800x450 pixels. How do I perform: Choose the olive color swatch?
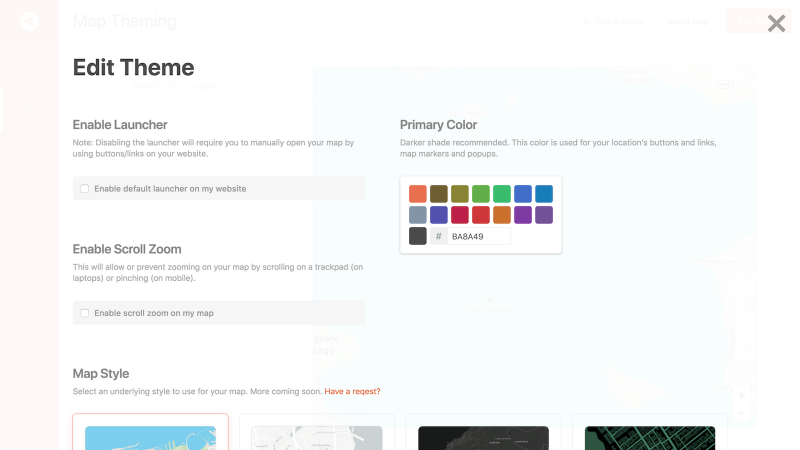click(x=460, y=194)
